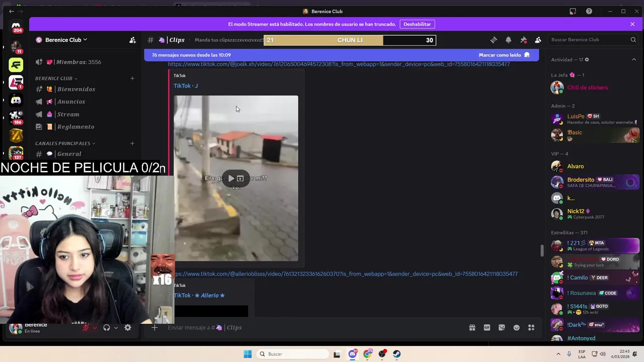Open the GIF picker

[487, 327]
